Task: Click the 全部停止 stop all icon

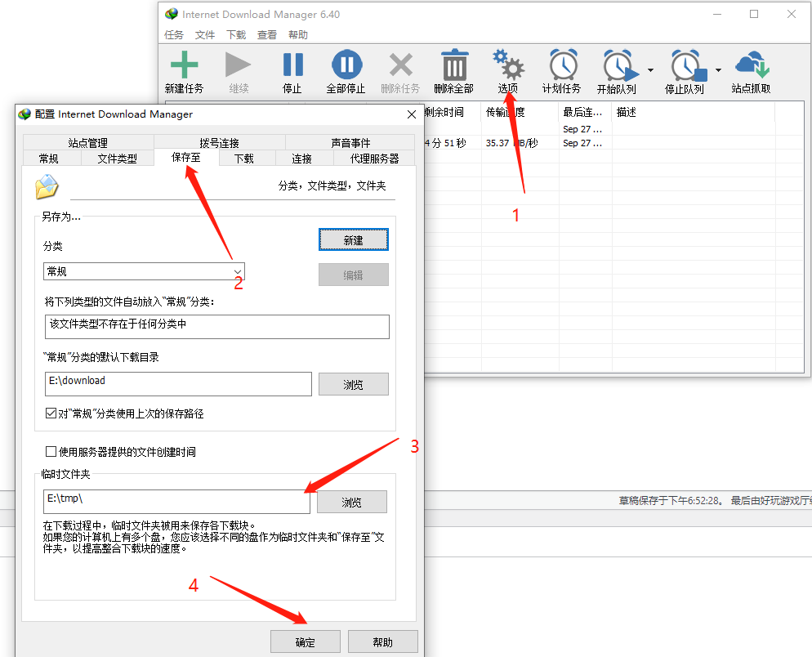Action: point(346,65)
